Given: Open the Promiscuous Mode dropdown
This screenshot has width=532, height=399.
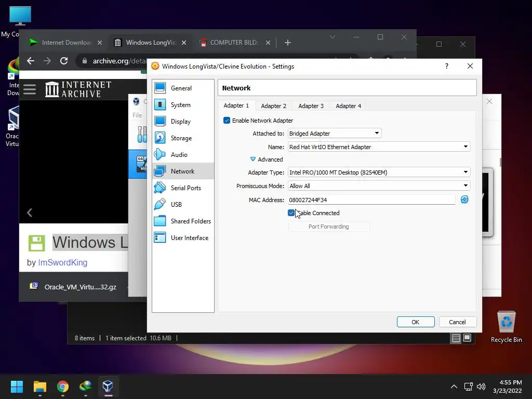Looking at the screenshot, I should pyautogui.click(x=379, y=185).
